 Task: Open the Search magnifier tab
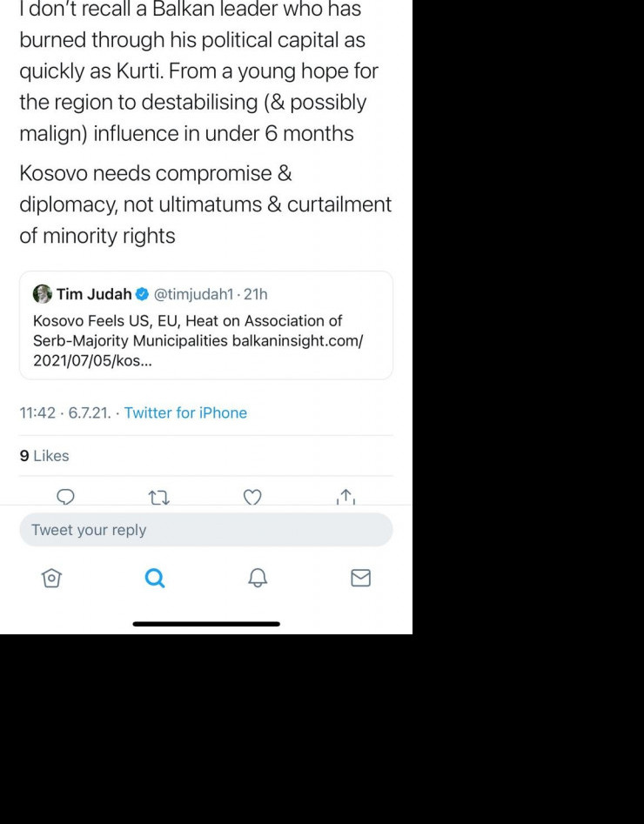155,578
